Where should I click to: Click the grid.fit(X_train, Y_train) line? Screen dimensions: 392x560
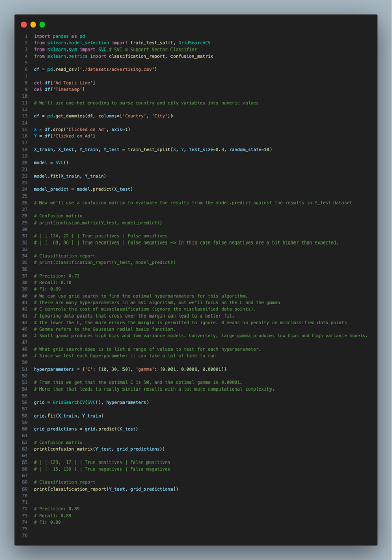[x=68, y=416]
